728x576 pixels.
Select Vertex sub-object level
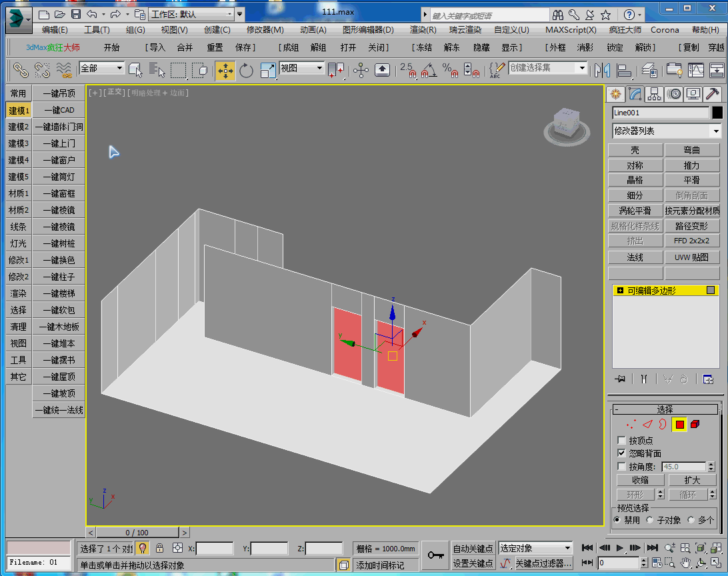coord(631,424)
